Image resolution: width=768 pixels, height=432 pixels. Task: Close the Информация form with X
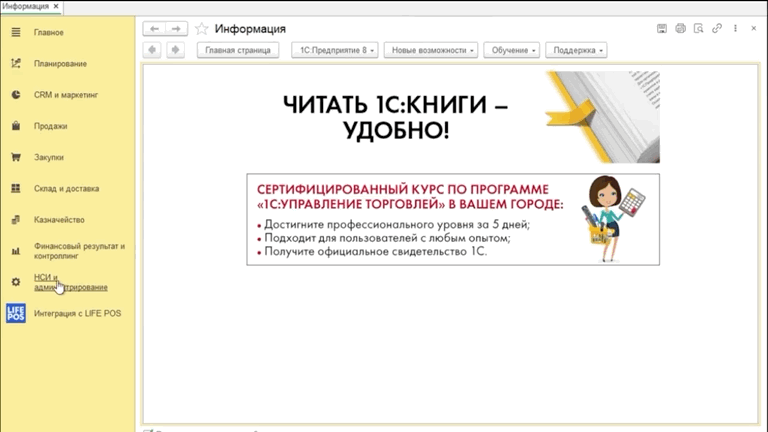[x=753, y=28]
